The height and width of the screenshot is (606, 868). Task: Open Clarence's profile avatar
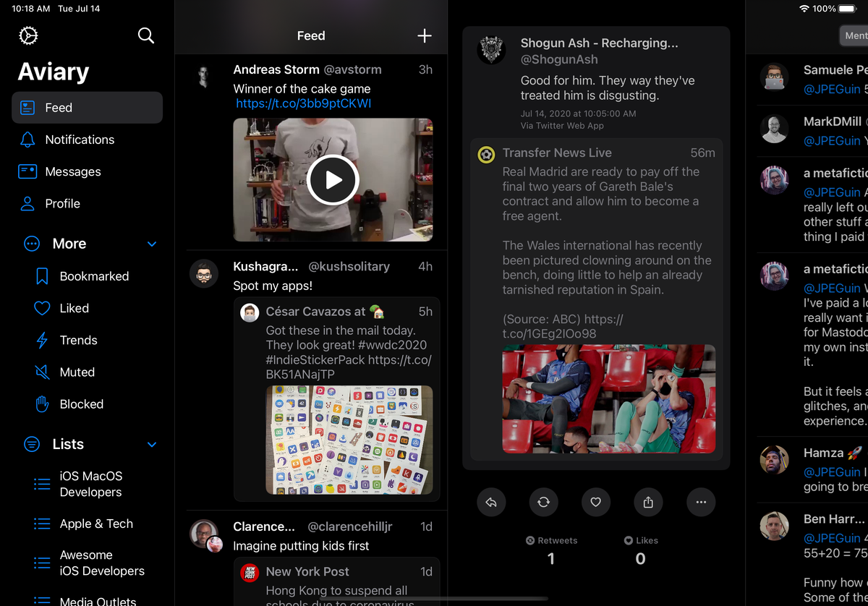pyautogui.click(x=203, y=534)
